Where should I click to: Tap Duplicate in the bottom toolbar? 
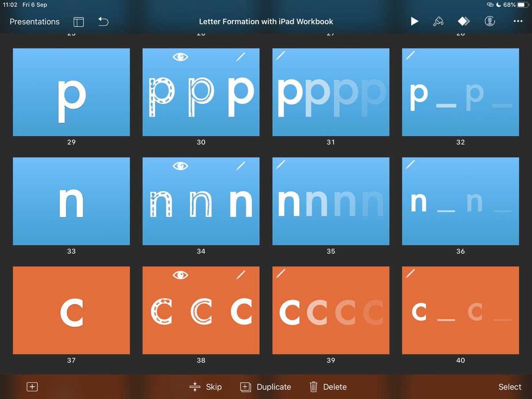(x=266, y=387)
